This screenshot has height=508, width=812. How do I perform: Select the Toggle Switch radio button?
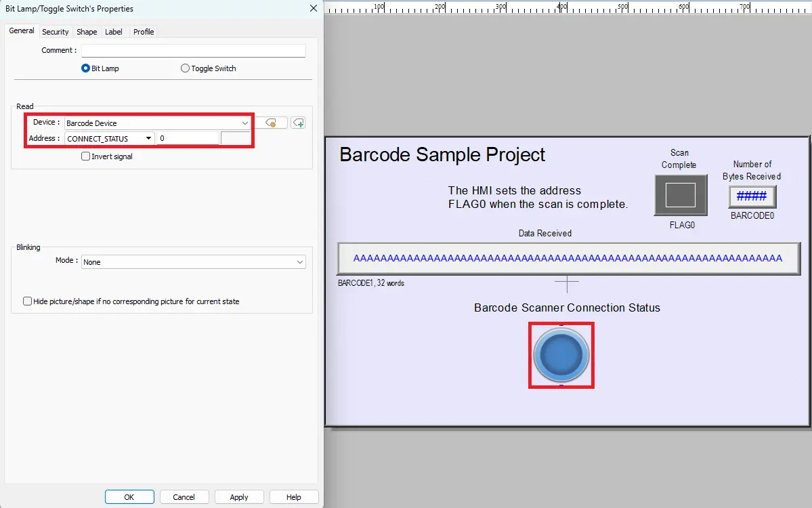[185, 68]
